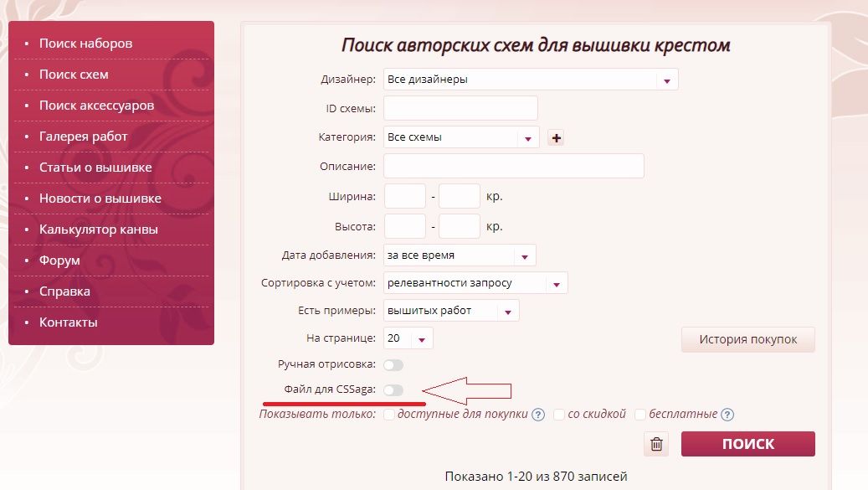Open the Дата добавления dropdown

[459, 255]
